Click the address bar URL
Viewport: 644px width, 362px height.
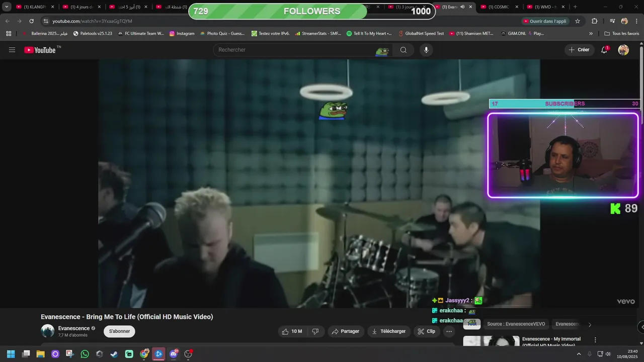pyautogui.click(x=92, y=21)
